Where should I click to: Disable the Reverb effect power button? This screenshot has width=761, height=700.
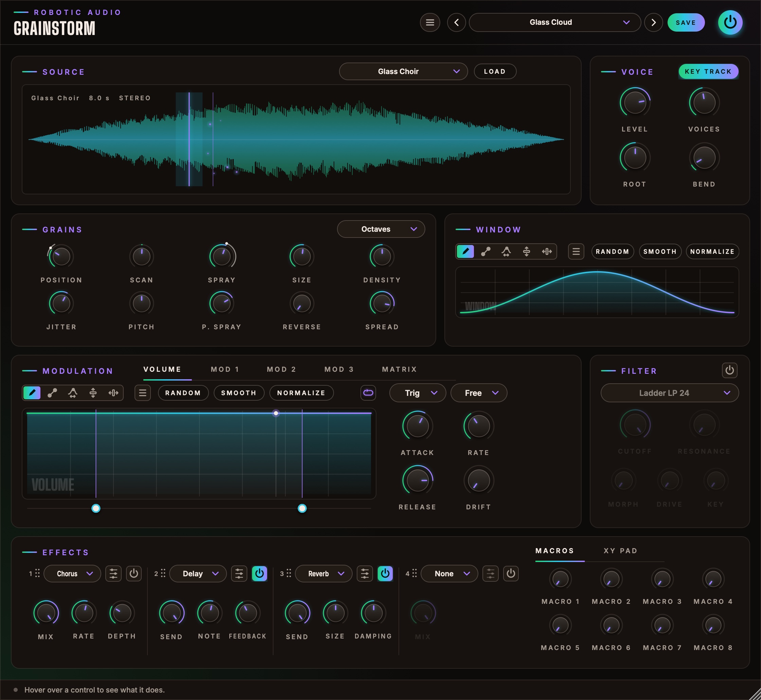click(x=385, y=574)
